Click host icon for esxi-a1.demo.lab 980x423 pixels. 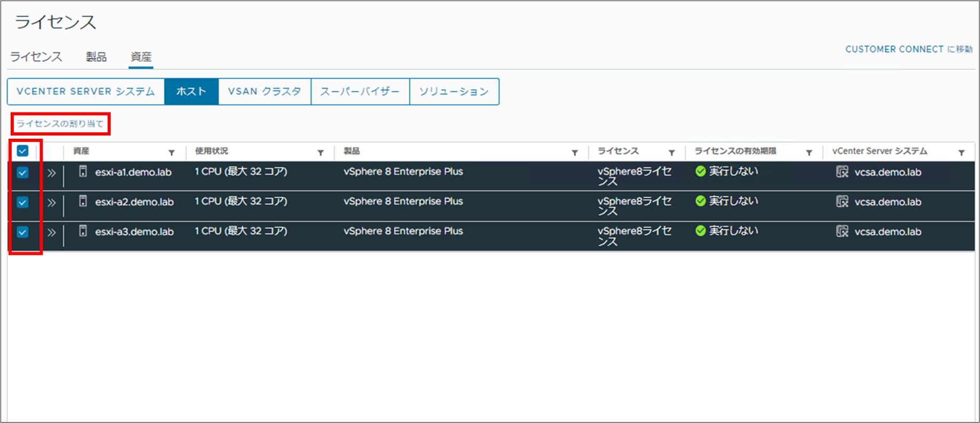point(83,171)
